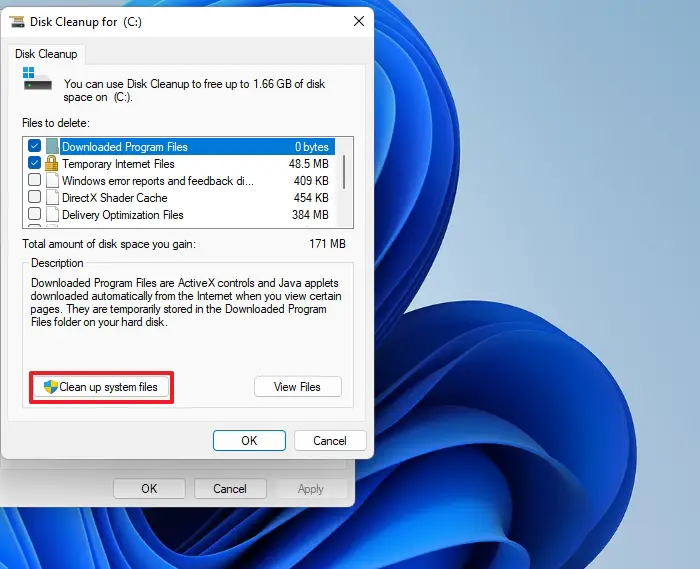Click Cancel in the background properties window
The width and height of the screenshot is (700, 569).
coord(230,489)
